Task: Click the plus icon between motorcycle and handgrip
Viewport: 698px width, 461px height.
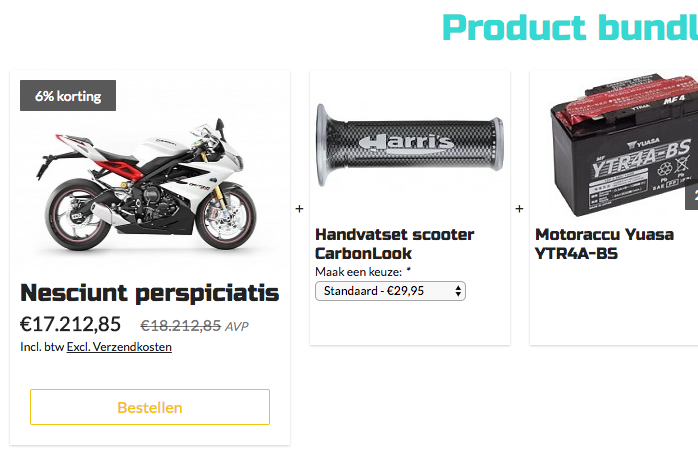Action: click(x=299, y=208)
